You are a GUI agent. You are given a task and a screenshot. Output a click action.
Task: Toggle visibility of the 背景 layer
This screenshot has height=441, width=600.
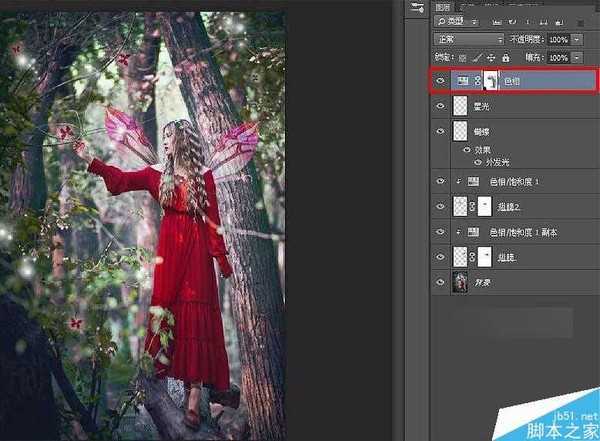[x=439, y=284]
